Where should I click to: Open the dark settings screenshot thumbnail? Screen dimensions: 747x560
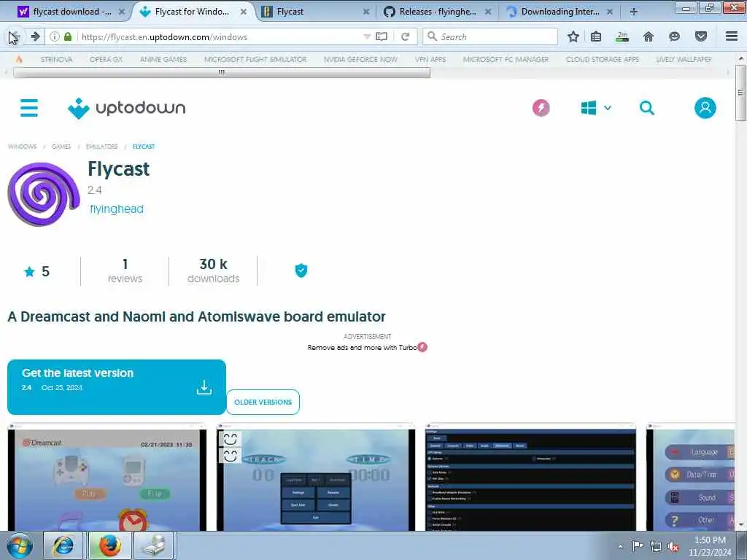(x=530, y=477)
